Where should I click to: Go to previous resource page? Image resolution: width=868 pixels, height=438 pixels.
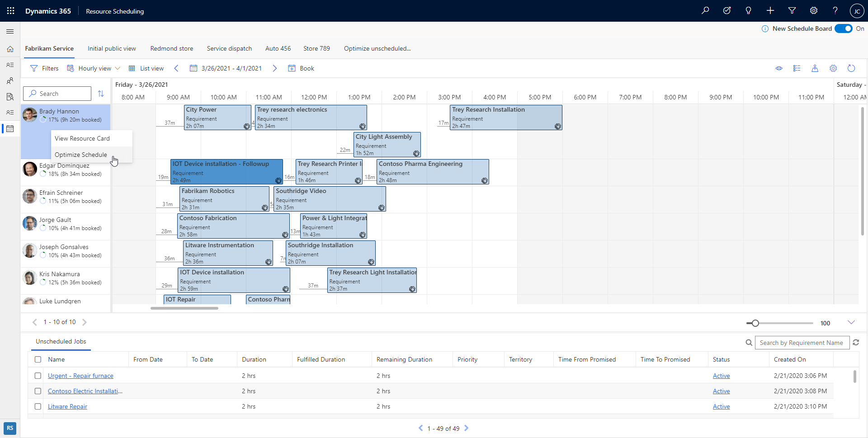click(34, 322)
